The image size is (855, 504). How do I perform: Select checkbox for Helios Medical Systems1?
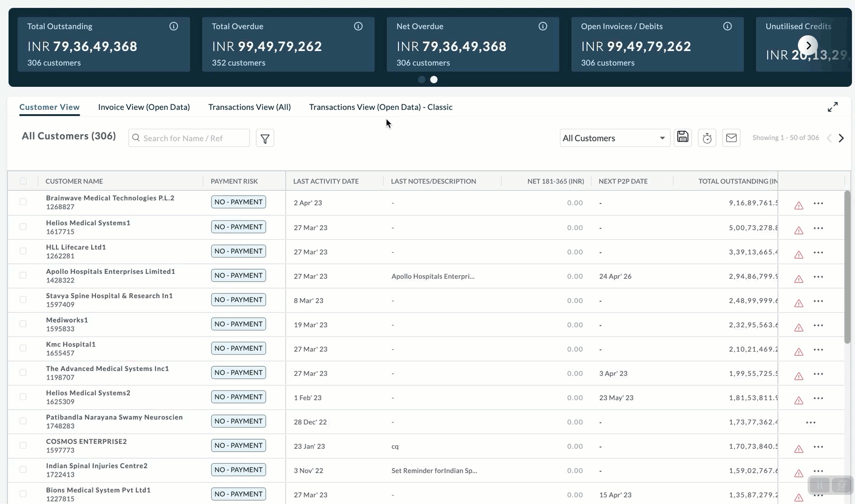point(23,226)
